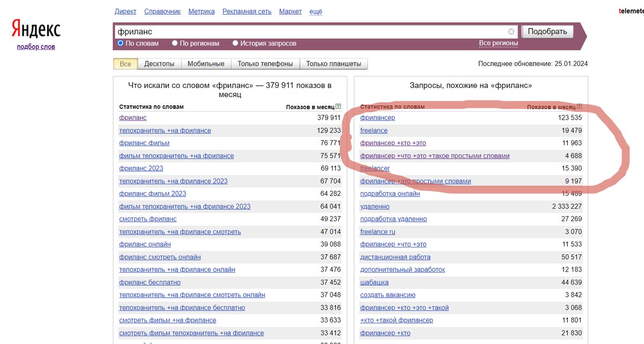Select the 'История запросов' radio button
Viewport: 644px width, 344px height.
(x=236, y=43)
